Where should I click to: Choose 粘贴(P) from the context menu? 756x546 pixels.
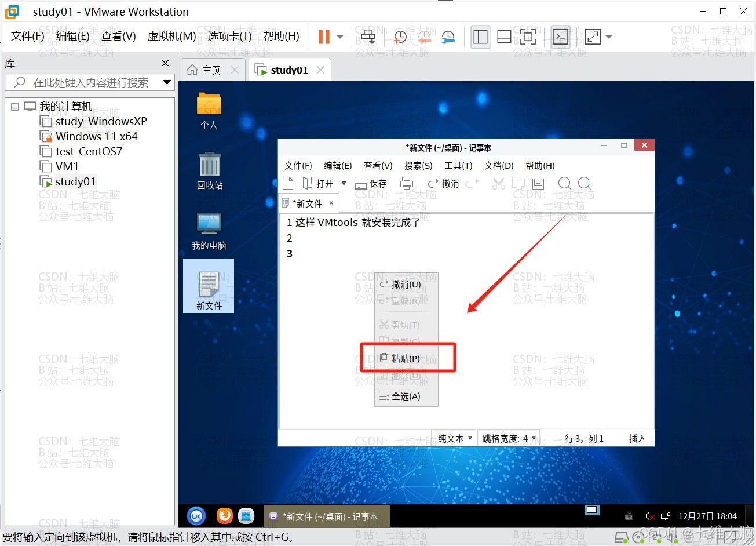(x=406, y=359)
